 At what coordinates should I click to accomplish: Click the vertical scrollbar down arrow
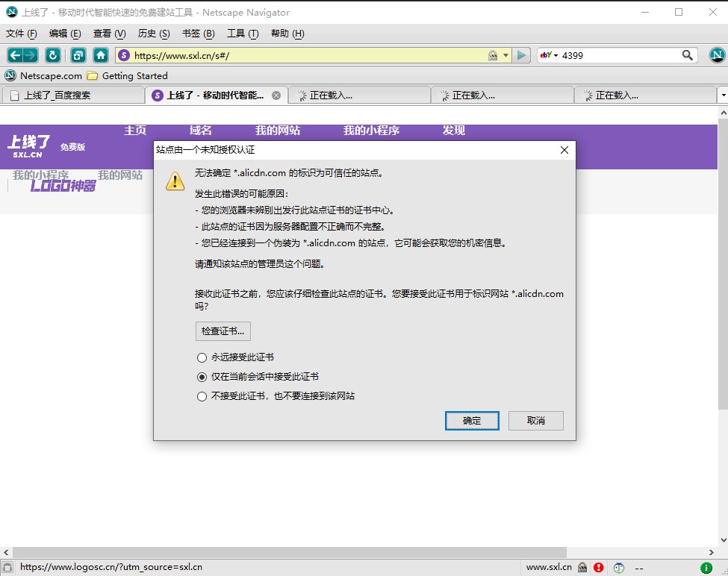723,540
